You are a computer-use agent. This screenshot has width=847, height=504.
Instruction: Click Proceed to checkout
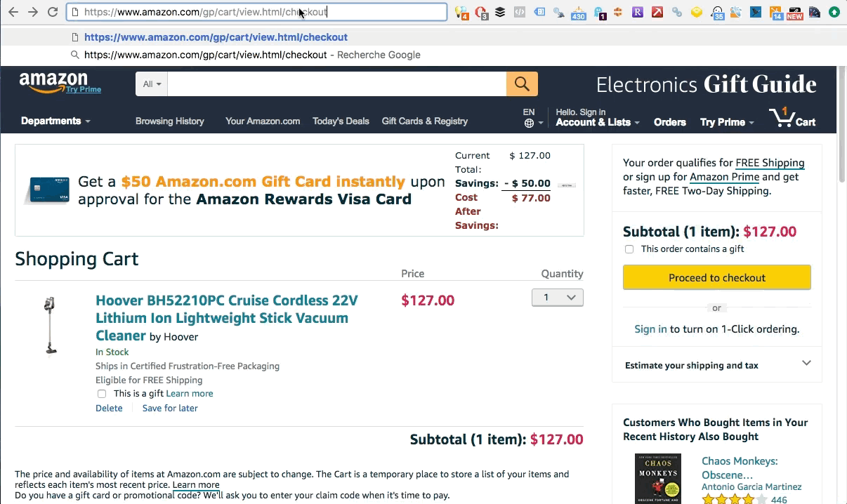(716, 277)
